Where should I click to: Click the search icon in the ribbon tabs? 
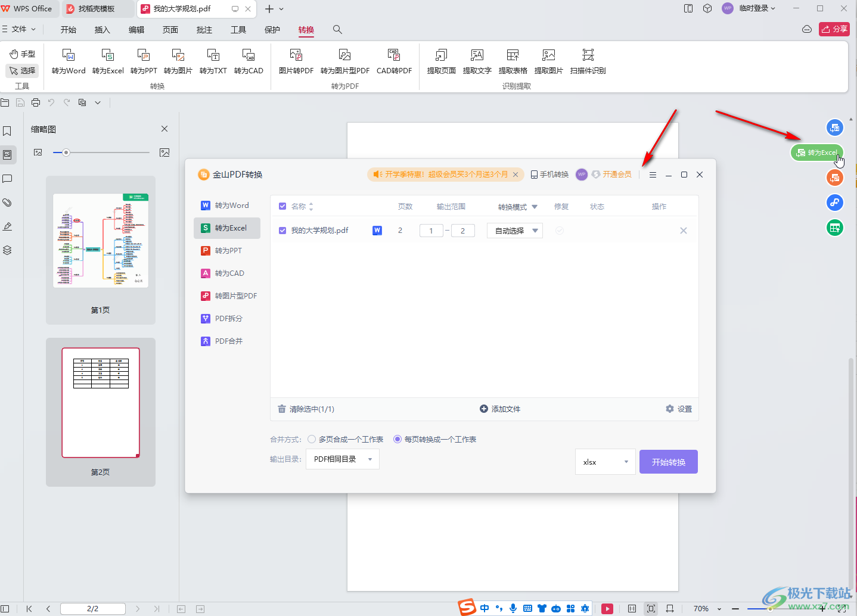(337, 29)
